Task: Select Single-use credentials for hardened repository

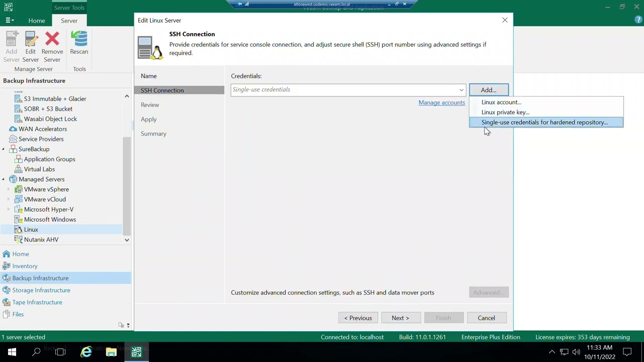Action: (x=546, y=122)
